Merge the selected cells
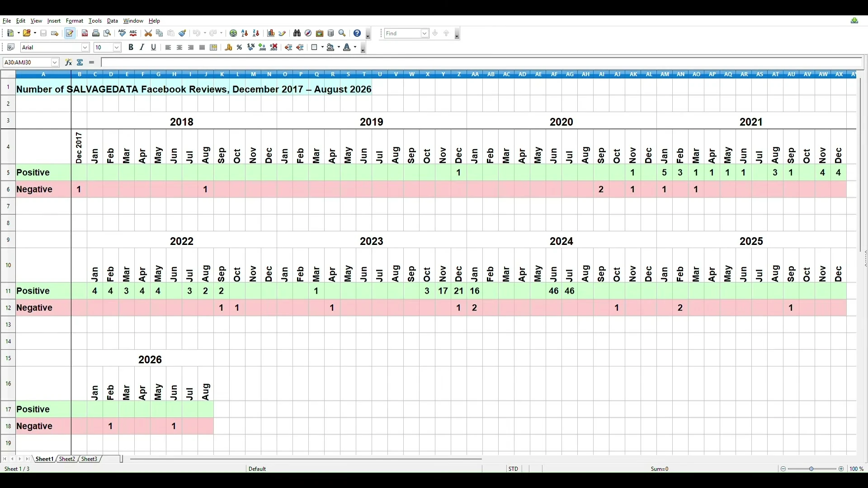This screenshot has width=868, height=488. [x=214, y=47]
